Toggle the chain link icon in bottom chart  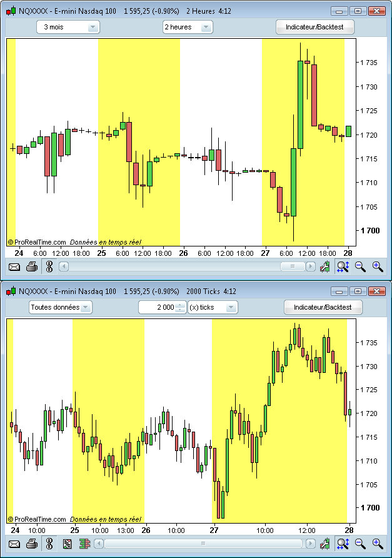(x=49, y=544)
